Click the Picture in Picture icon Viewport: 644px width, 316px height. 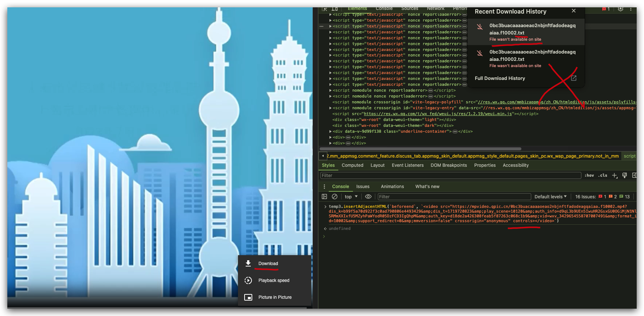click(x=248, y=297)
